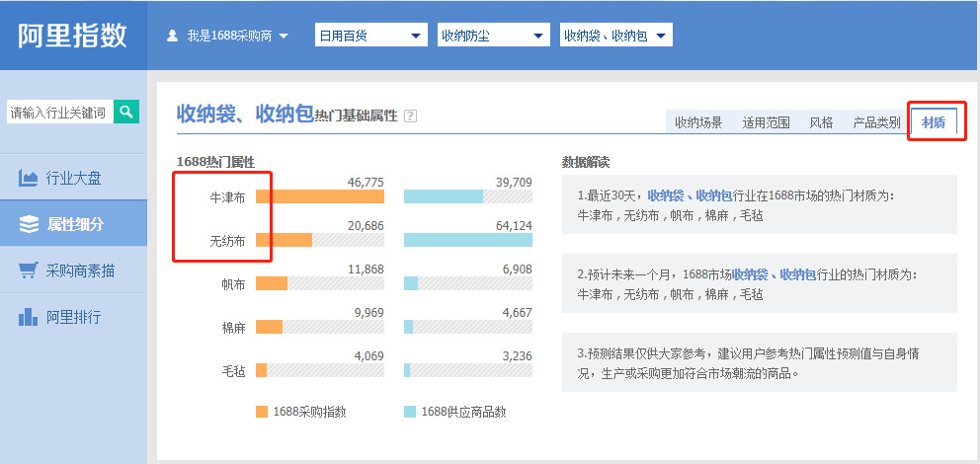Switch to the 适用范围 tab
The height and width of the screenshot is (464, 980).
pyautogui.click(x=767, y=122)
